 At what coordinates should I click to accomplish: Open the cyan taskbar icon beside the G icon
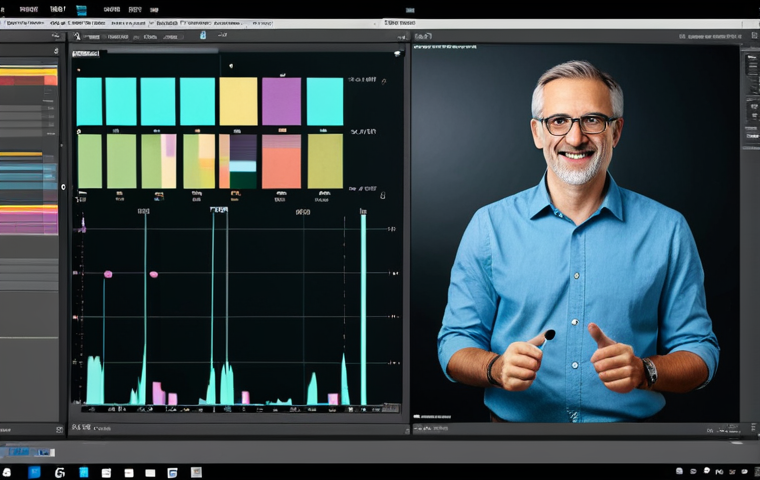pos(83,472)
